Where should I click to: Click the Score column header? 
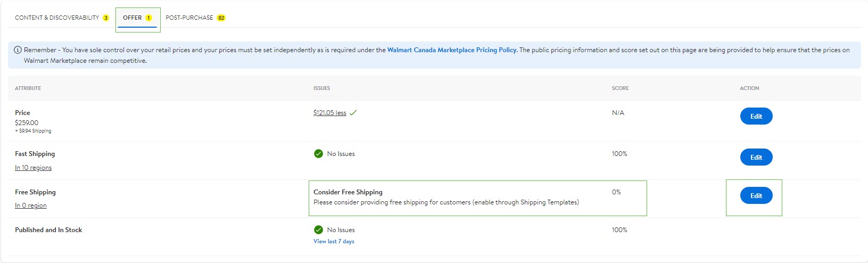click(620, 88)
